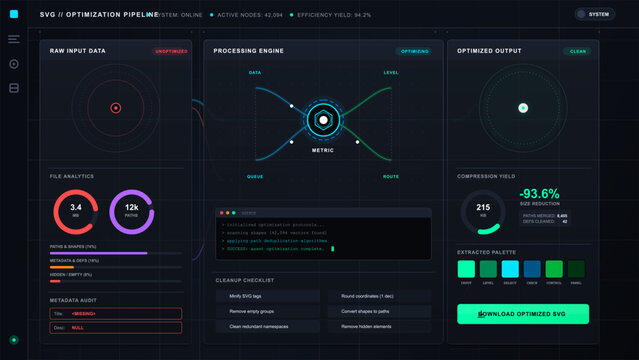Viewport: 639px width, 360px height.
Task: Select the white handle on the QUEUE curve
Action: (291, 142)
